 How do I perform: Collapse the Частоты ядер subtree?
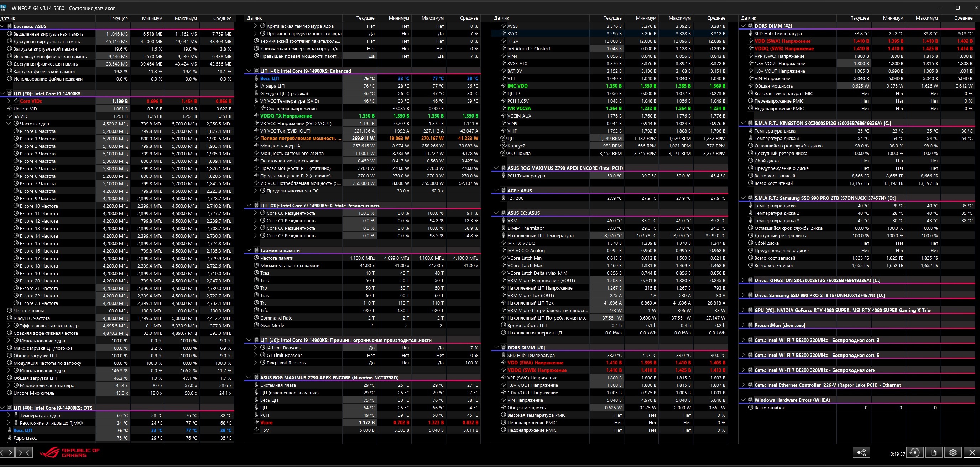pos(9,124)
